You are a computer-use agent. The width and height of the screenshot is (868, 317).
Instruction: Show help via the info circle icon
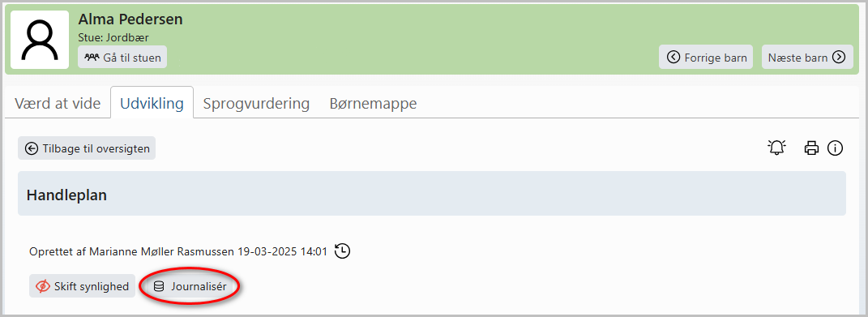[x=835, y=148]
